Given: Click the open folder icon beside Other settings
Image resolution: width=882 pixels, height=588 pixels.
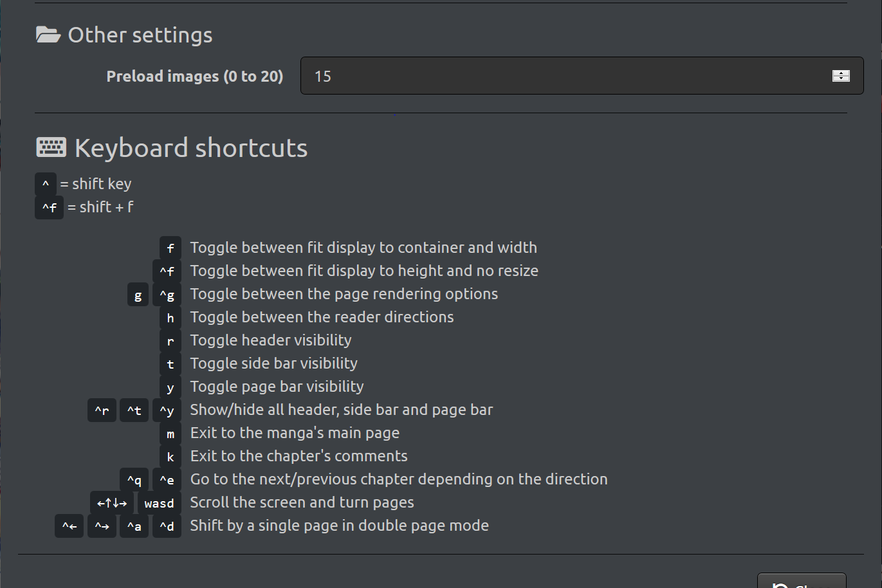Looking at the screenshot, I should click(x=48, y=35).
